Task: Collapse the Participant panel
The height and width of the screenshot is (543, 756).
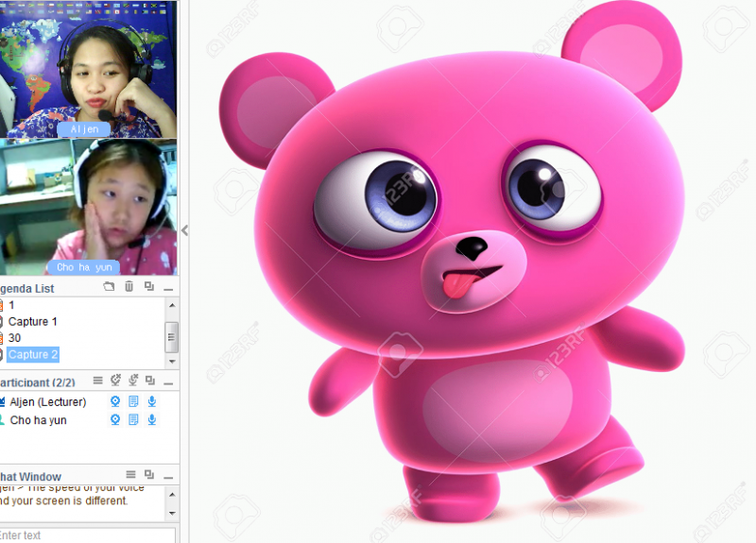Action: pyautogui.click(x=168, y=382)
